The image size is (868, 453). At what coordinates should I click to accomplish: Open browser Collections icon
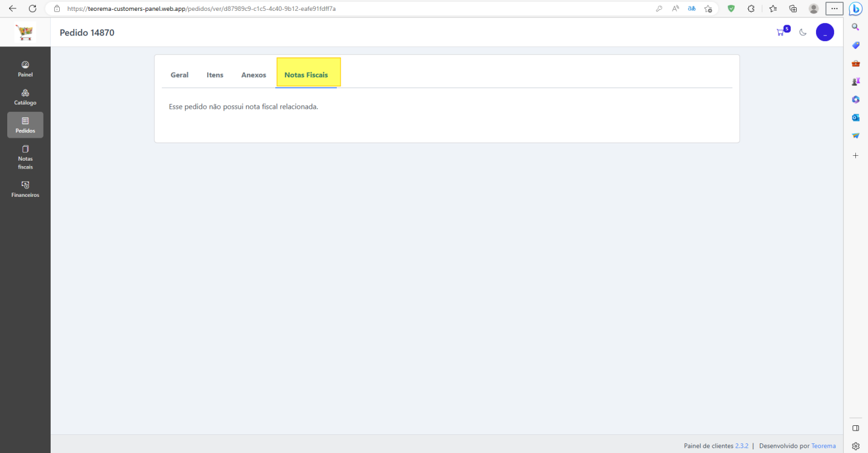(x=793, y=9)
